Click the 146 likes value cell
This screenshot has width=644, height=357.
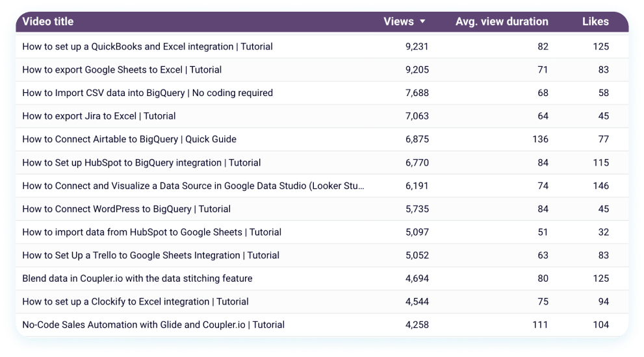(x=600, y=186)
